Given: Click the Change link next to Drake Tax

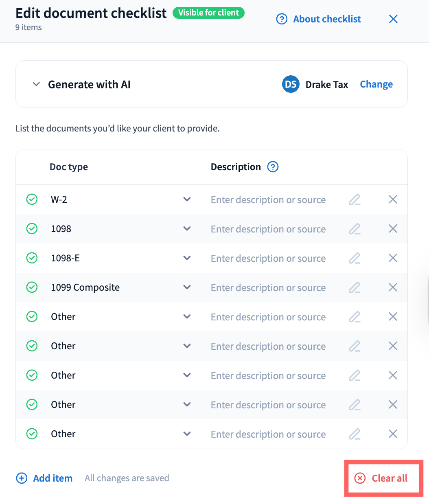Looking at the screenshot, I should 376,84.
